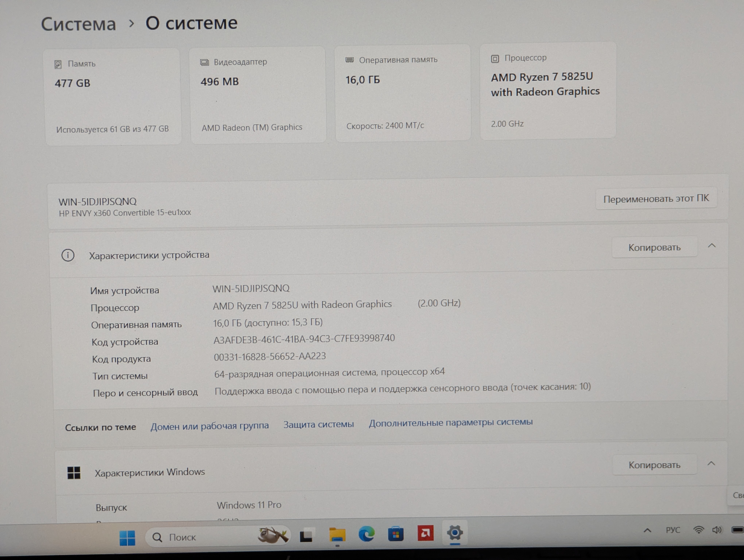
Task: Go back to Система in breadcrumb
Action: click(x=78, y=24)
